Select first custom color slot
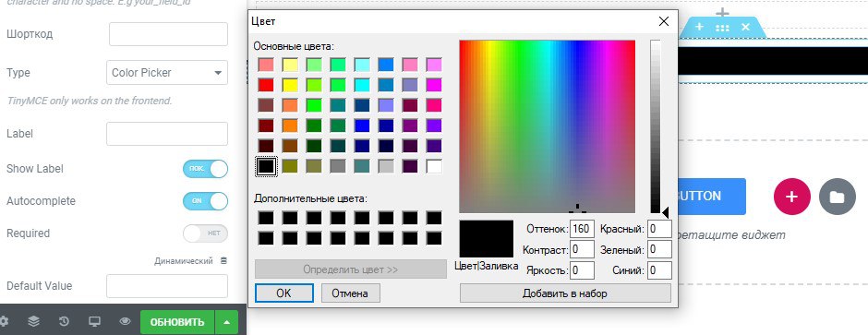Viewport: 868px width, 335px height. point(266,218)
